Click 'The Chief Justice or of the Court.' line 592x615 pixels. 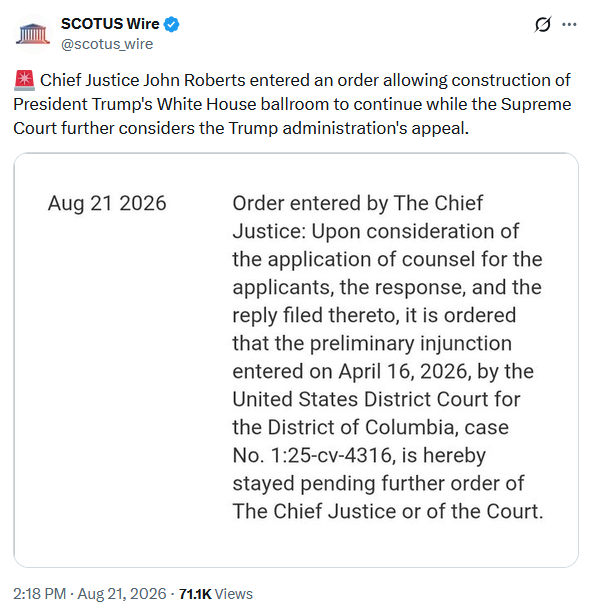(x=388, y=511)
